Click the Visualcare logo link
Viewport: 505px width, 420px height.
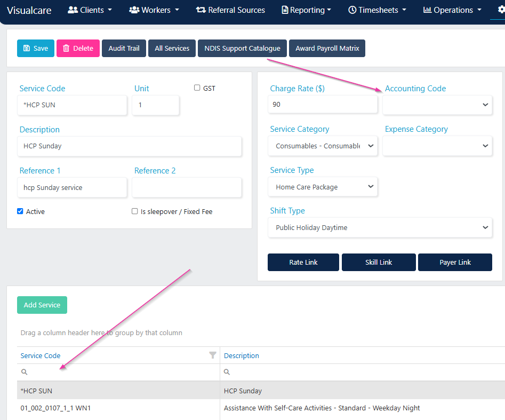click(x=29, y=10)
